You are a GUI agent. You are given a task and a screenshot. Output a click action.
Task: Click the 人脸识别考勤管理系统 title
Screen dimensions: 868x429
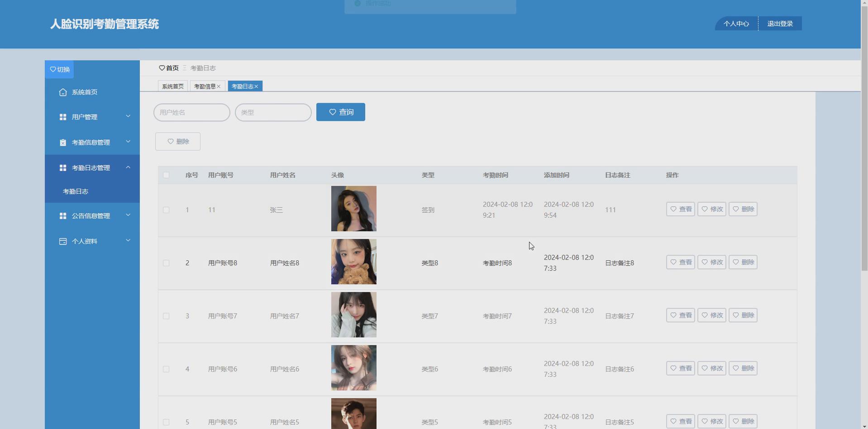[x=105, y=24]
